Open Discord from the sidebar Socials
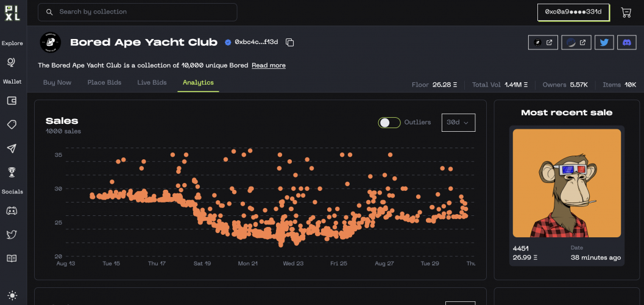This screenshot has height=305, width=644. coord(12,211)
